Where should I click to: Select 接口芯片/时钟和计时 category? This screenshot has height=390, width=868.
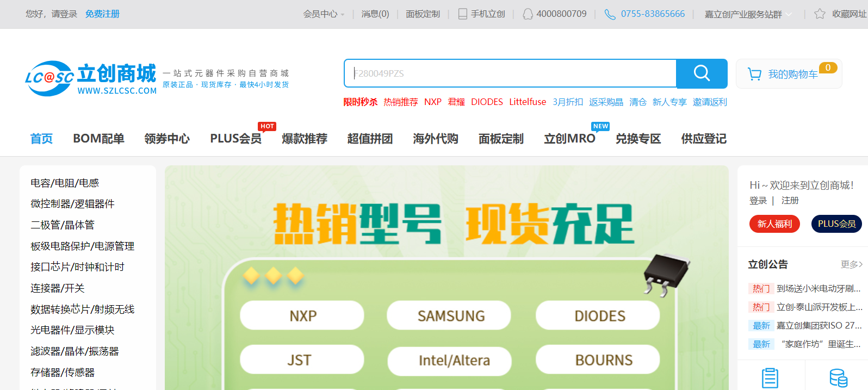click(77, 267)
